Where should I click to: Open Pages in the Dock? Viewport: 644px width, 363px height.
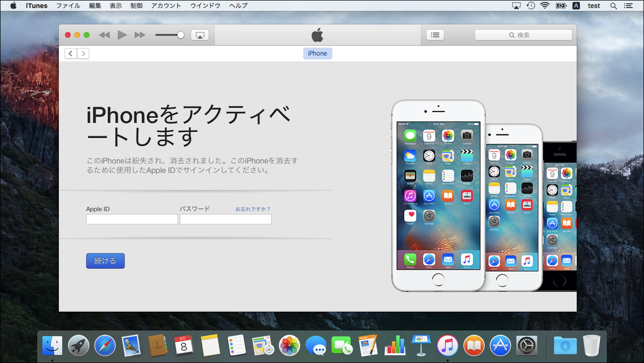368,345
